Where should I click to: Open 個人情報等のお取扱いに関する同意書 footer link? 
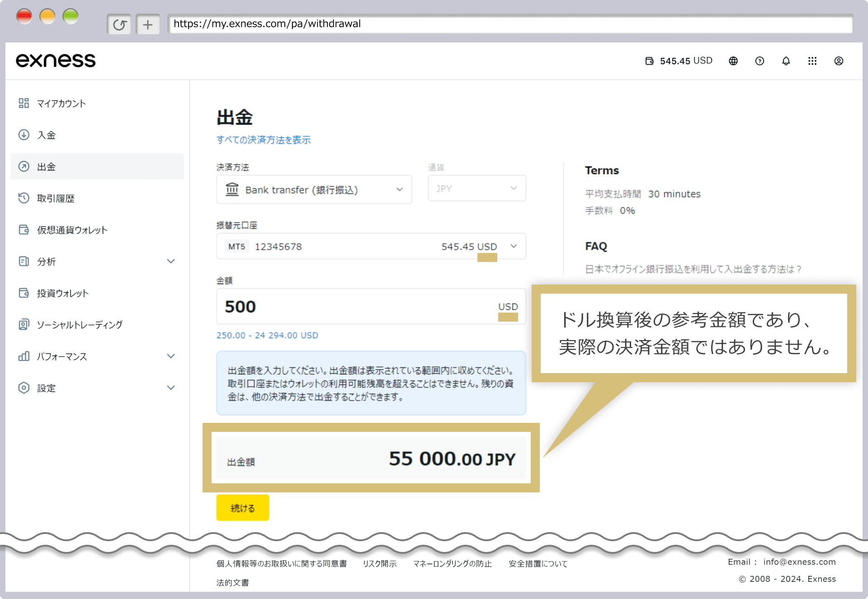[x=282, y=564]
